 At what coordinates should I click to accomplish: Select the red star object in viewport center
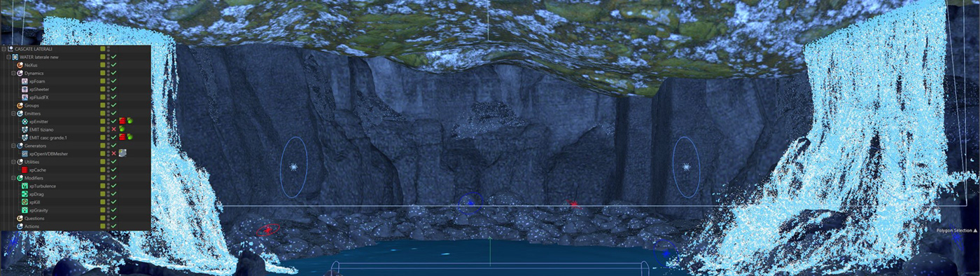coord(574,205)
